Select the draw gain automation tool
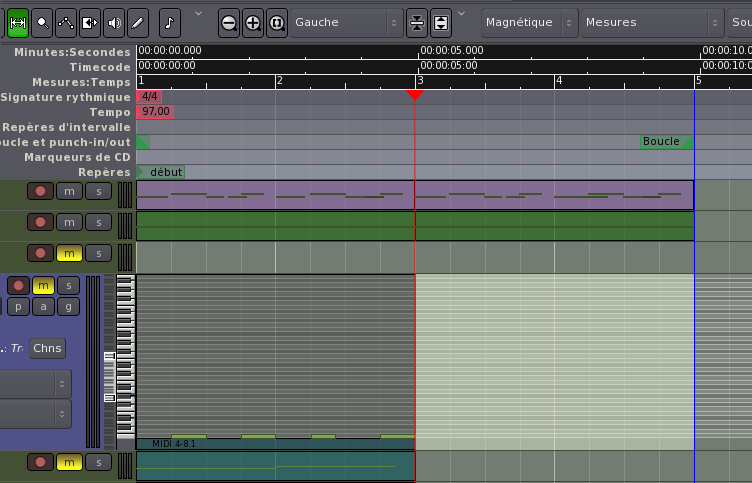The height and width of the screenshot is (483, 752). (x=66, y=21)
